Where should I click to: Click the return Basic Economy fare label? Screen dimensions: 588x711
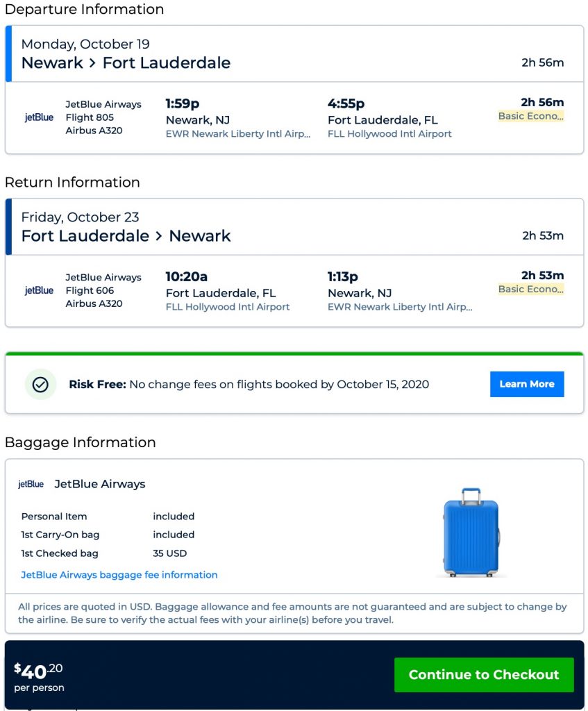[531, 290]
